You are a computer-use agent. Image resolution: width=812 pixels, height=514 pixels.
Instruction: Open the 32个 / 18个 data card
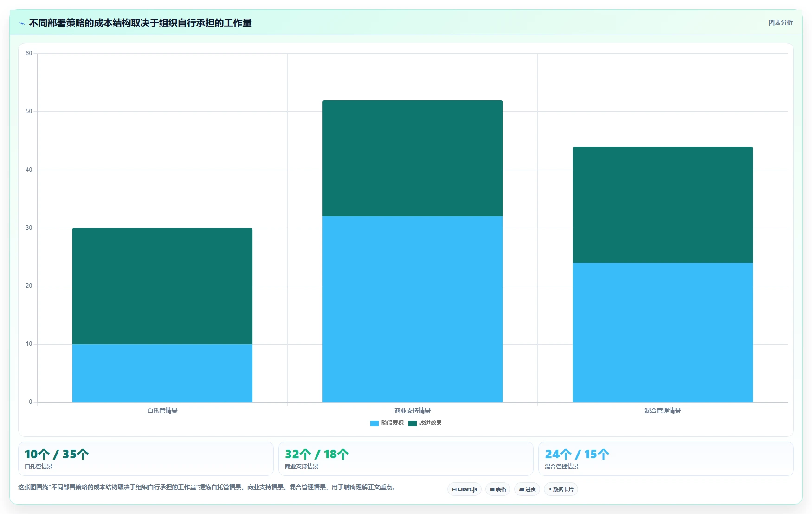[x=406, y=459]
